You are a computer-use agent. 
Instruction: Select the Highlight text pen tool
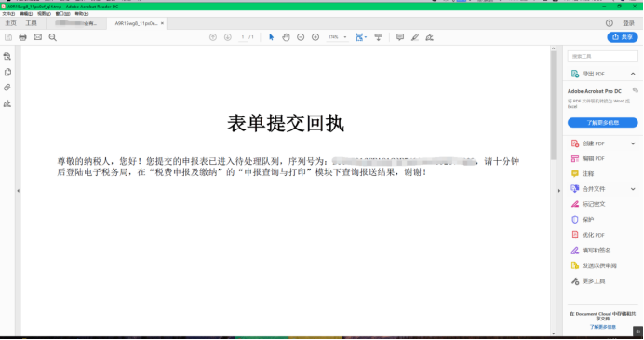(x=415, y=37)
